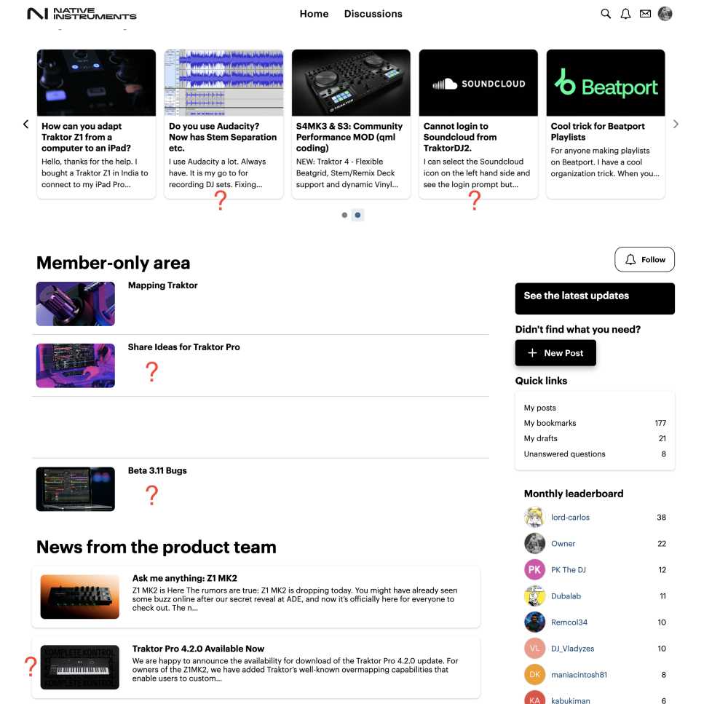This screenshot has height=704, width=728.
Task: Click lord-carlos avatar icon
Action: (x=535, y=518)
